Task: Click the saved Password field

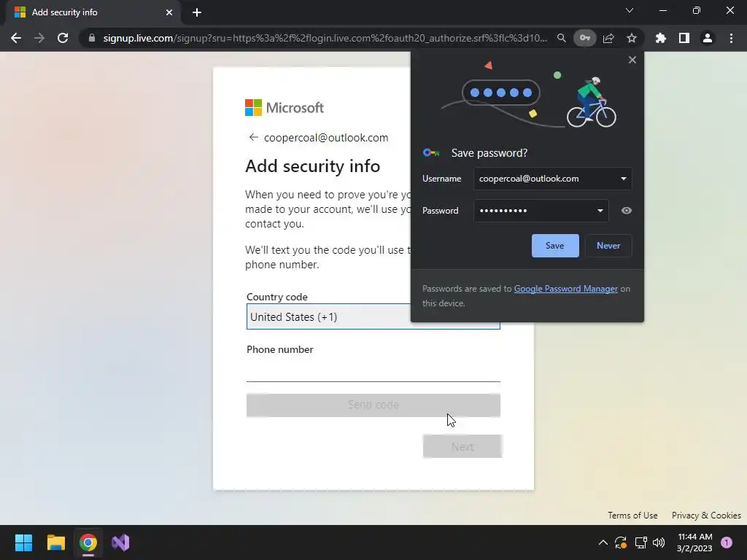Action: click(x=541, y=211)
